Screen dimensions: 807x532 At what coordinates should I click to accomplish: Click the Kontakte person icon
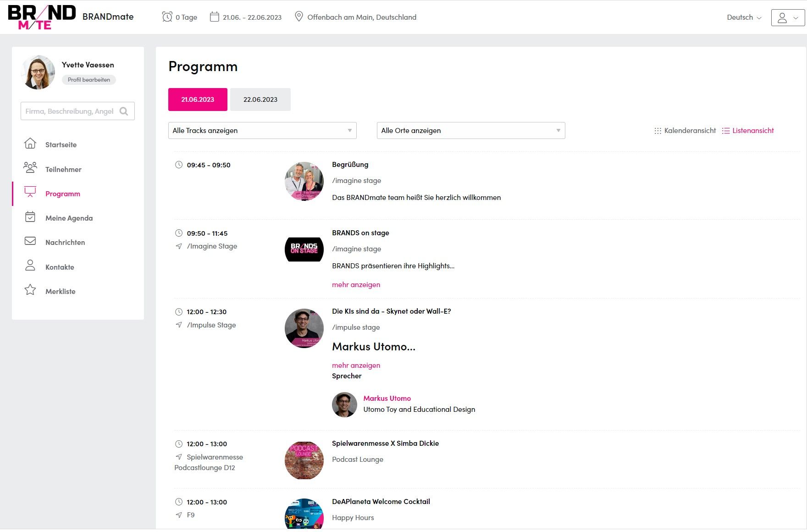(30, 266)
